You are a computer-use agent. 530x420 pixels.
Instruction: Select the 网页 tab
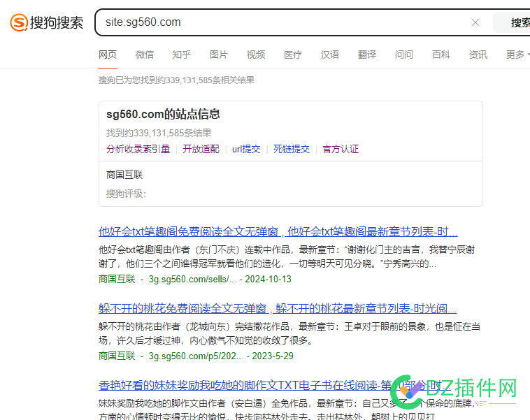(108, 55)
